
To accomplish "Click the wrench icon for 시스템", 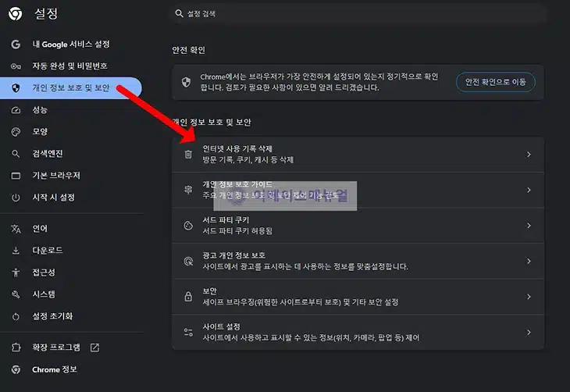I will [16, 294].
